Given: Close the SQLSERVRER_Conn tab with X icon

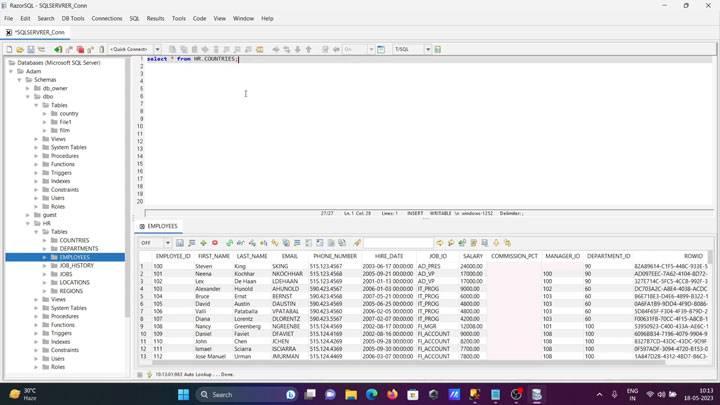Looking at the screenshot, I should pyautogui.click(x=9, y=33).
